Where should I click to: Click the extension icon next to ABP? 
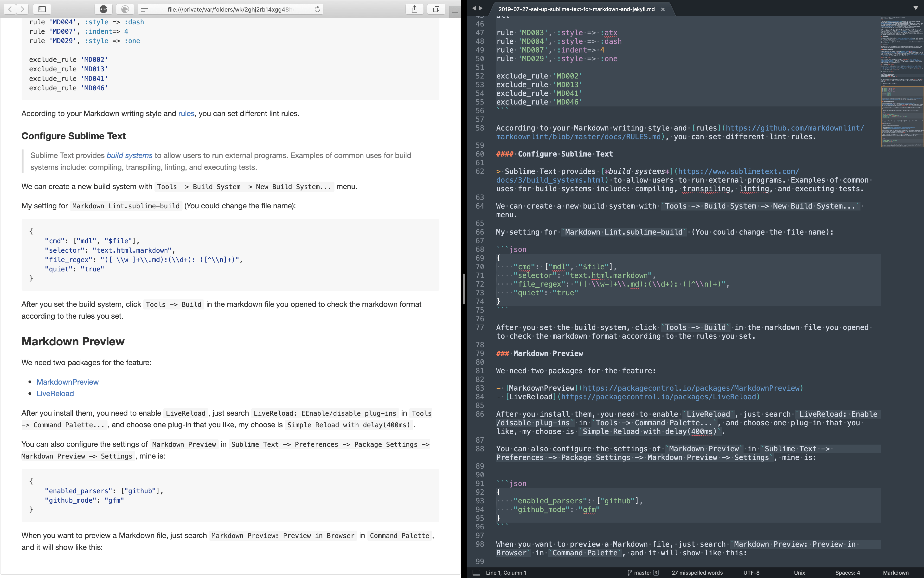(125, 9)
